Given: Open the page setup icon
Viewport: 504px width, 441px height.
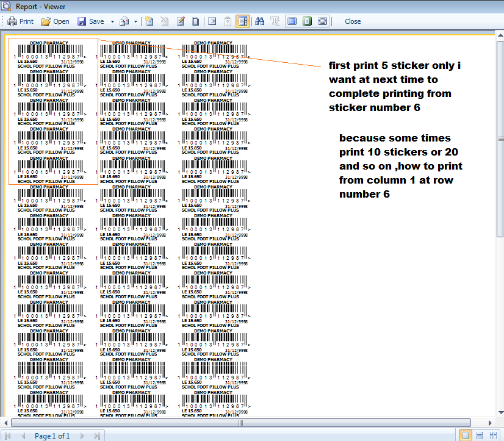Looking at the screenshot, I should tap(195, 21).
